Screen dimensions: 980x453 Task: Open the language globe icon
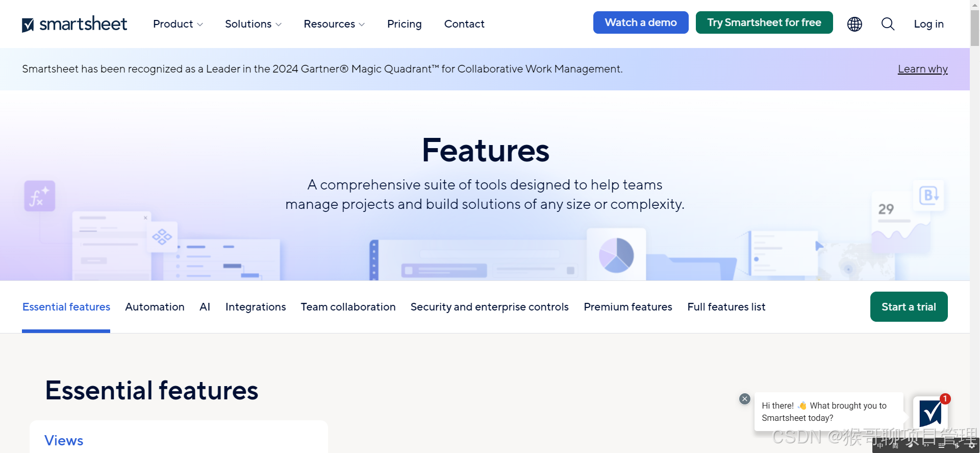click(x=855, y=24)
